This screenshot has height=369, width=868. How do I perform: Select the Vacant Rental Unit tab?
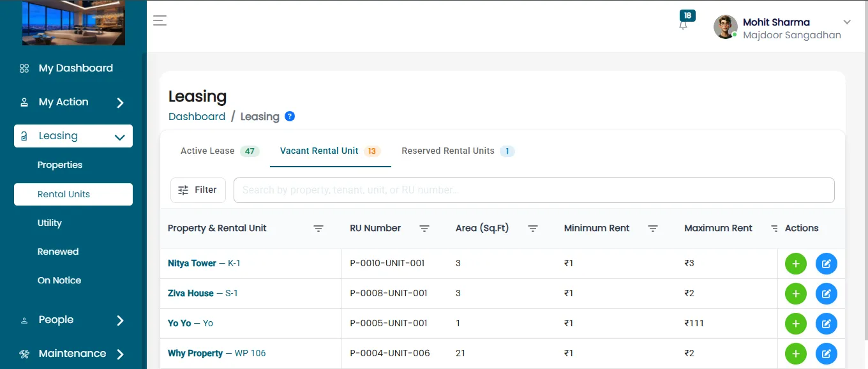[x=330, y=151]
